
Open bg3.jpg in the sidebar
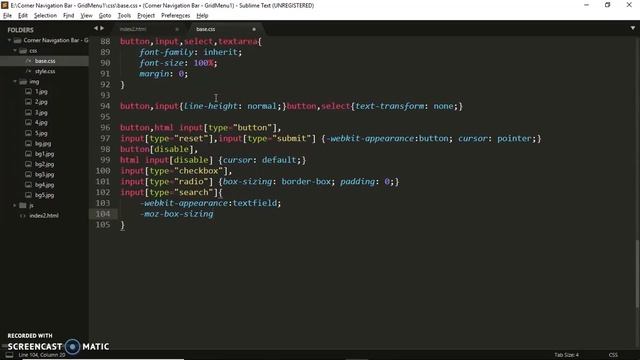(44, 174)
